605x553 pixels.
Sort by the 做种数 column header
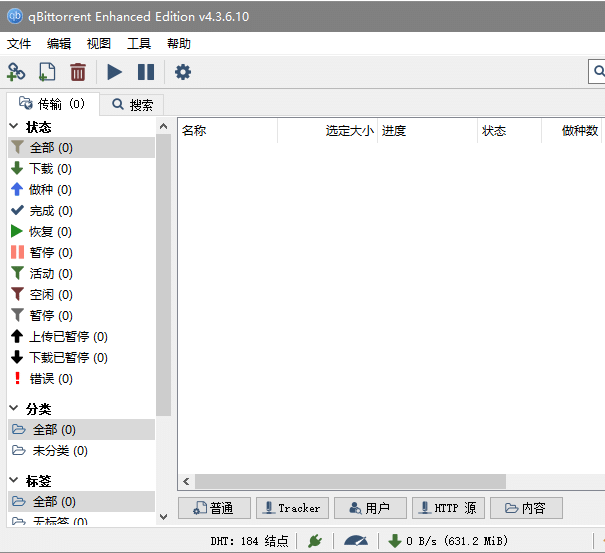point(571,131)
